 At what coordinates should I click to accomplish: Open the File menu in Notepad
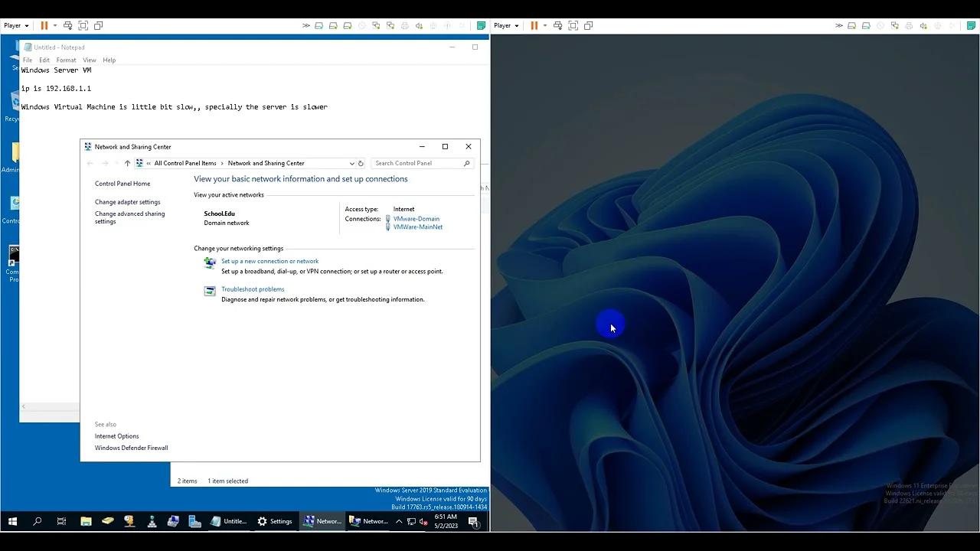click(28, 60)
